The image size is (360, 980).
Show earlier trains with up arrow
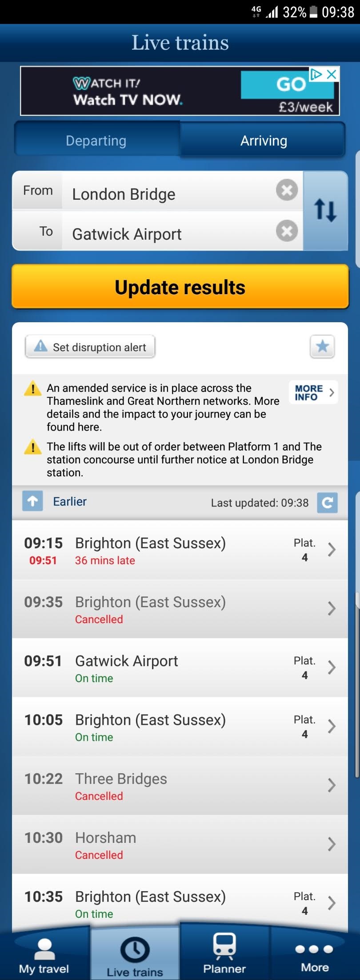(32, 501)
